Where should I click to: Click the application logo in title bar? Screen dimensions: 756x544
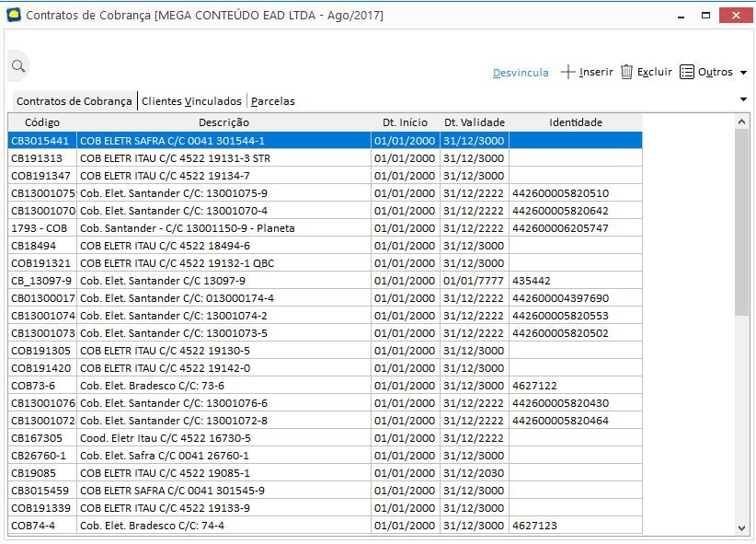14,15
